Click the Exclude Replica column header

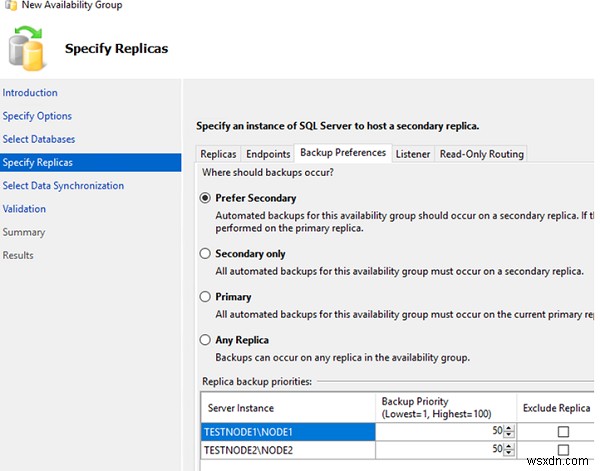pyautogui.click(x=556, y=407)
